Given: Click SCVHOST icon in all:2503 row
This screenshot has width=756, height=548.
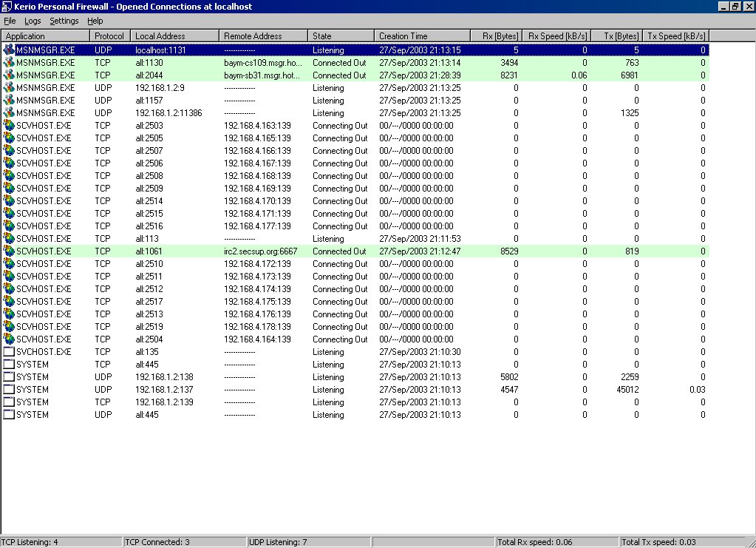Looking at the screenshot, I should coord(9,126).
